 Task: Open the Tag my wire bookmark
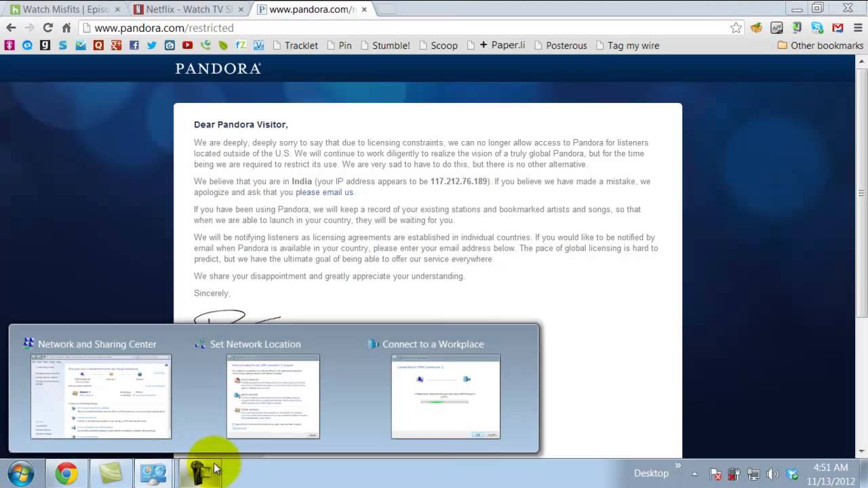coord(628,45)
